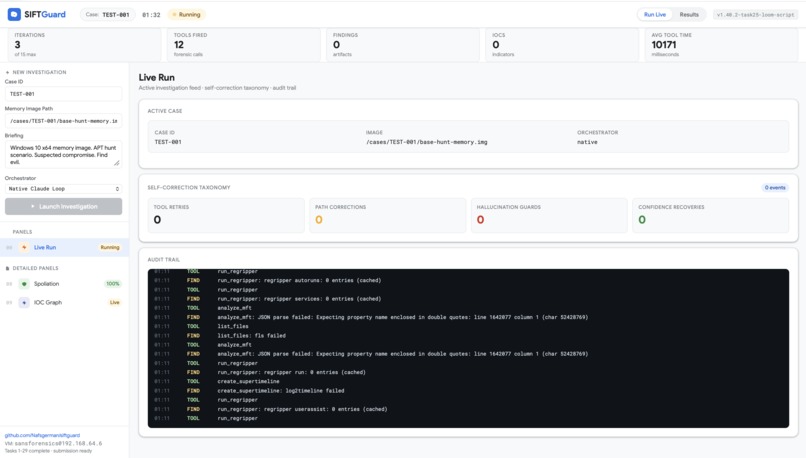Viewport: 806px width, 458px height.
Task: Click the Live Run heading
Action: click(157, 78)
